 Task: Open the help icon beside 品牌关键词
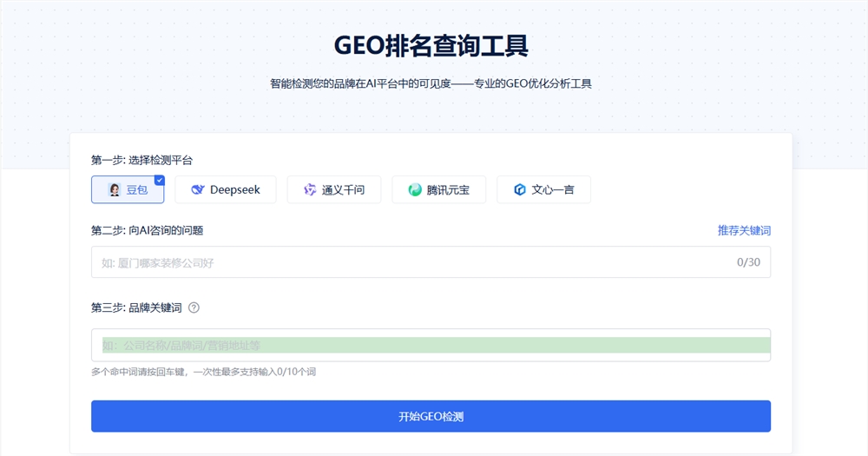click(194, 307)
